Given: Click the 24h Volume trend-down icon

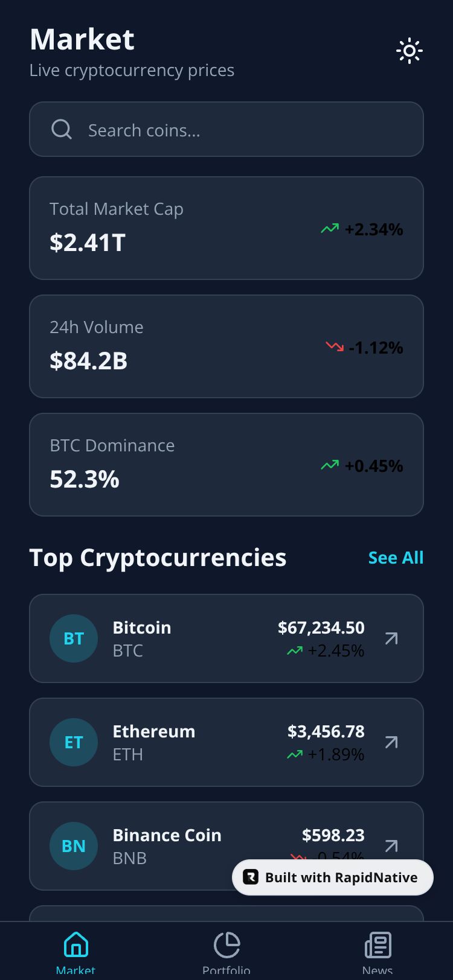Looking at the screenshot, I should click(x=335, y=346).
